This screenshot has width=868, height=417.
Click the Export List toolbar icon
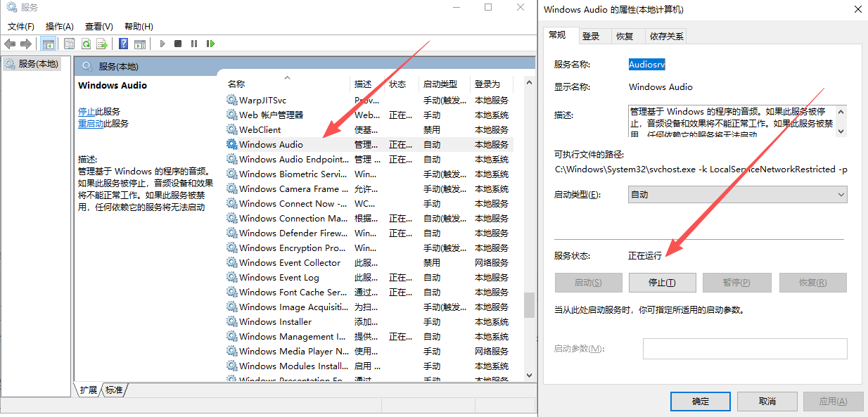(103, 44)
